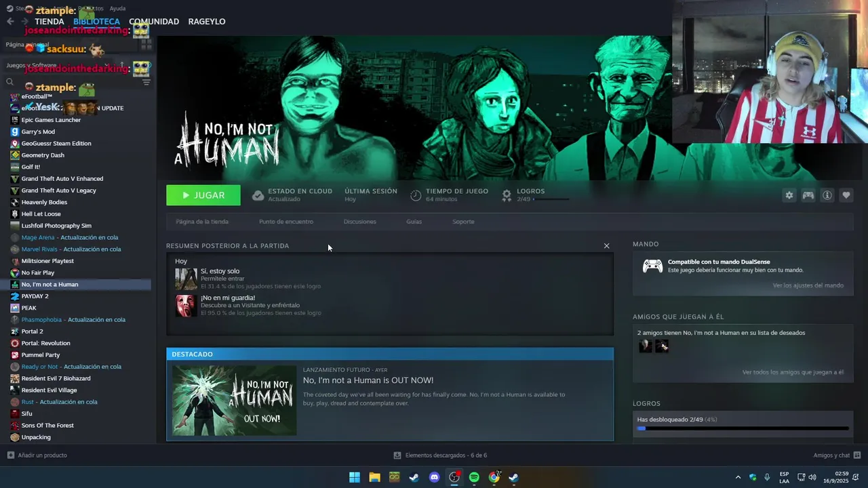Image resolution: width=868 pixels, height=488 pixels.
Task: Open the game information icon
Action: coord(827,195)
